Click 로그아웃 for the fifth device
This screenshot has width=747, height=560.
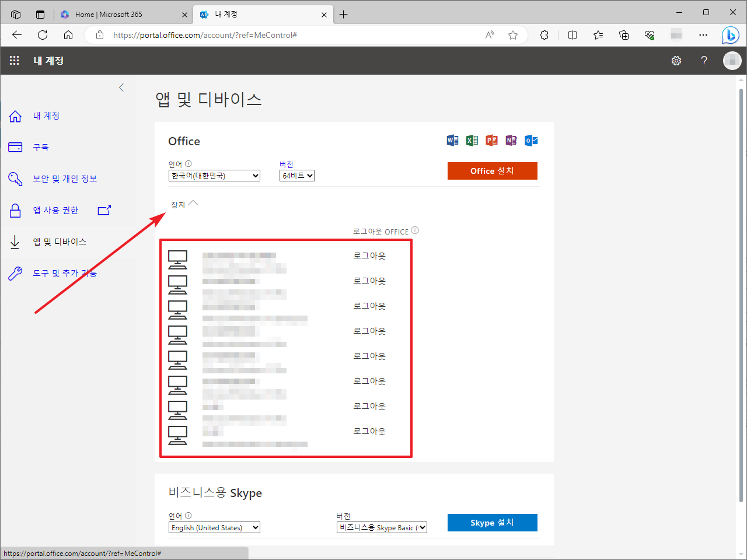click(369, 356)
